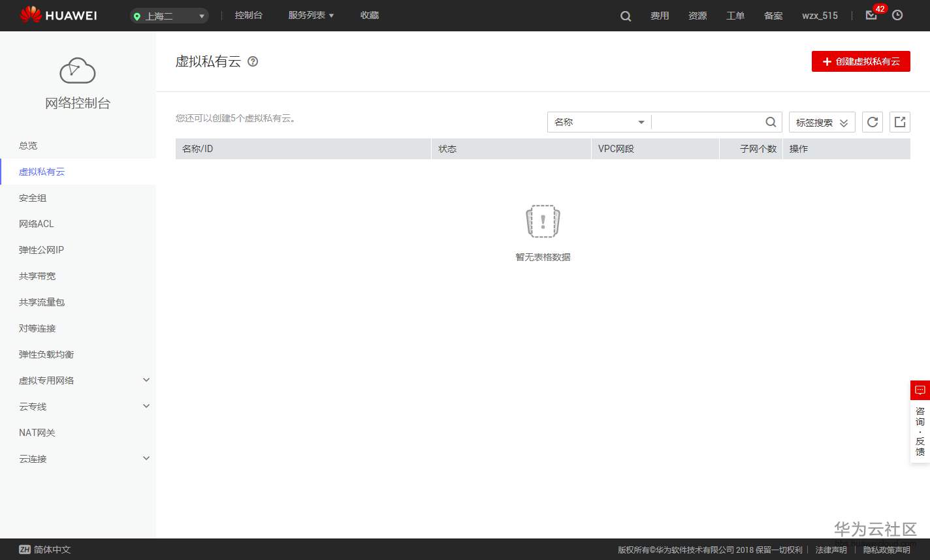Export the VPC table data
Viewport: 930px width, 560px height.
coord(899,121)
